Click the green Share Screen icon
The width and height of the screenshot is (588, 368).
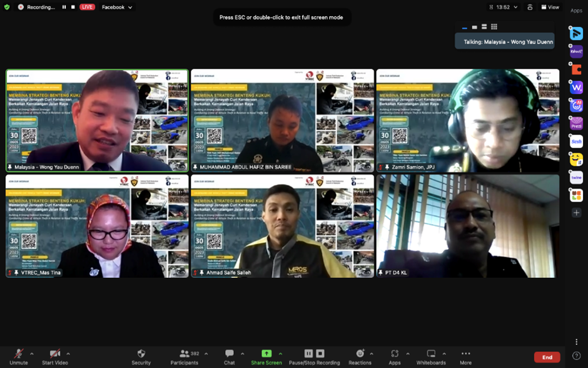click(266, 354)
